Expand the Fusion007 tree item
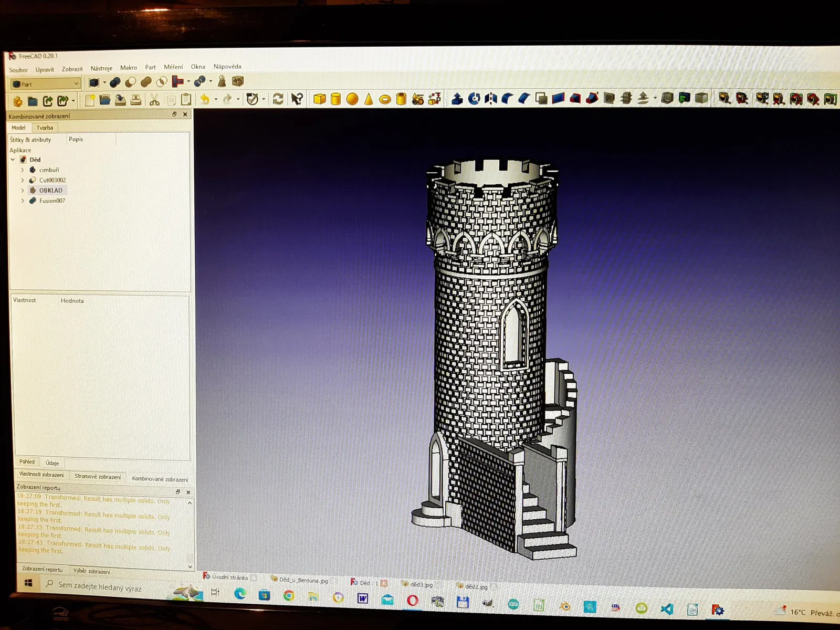Image resolution: width=840 pixels, height=630 pixels. (x=23, y=201)
